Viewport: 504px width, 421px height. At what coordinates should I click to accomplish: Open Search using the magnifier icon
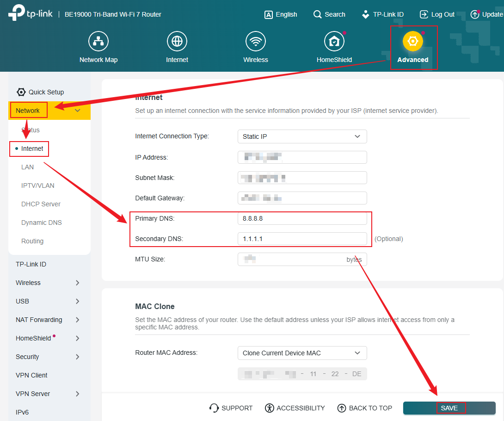pos(329,14)
